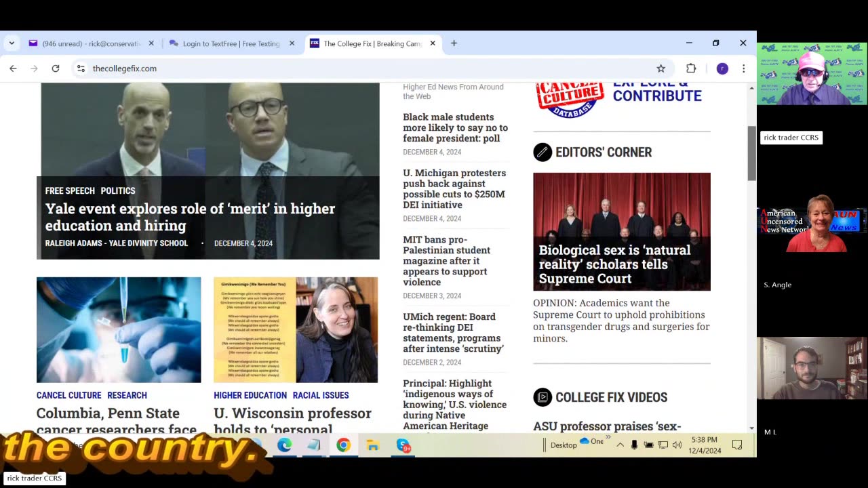Read Yale event explores role of merit article

point(190,217)
